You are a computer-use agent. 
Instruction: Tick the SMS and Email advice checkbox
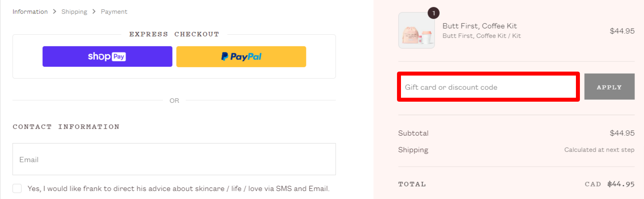tap(17, 188)
